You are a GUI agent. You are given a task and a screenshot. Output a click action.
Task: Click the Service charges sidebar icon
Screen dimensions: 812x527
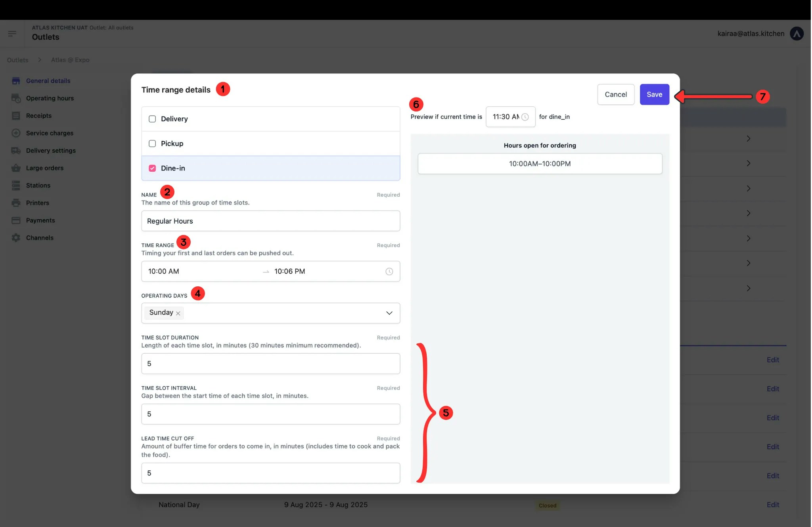pos(16,133)
